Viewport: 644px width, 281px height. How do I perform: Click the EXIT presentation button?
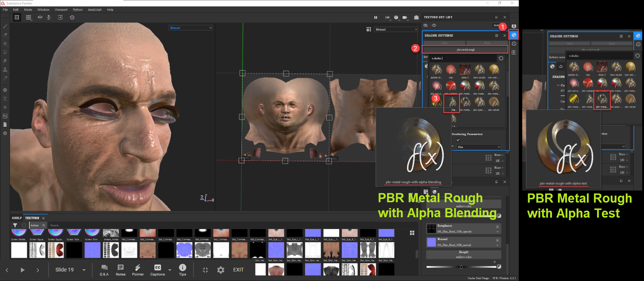click(x=238, y=270)
